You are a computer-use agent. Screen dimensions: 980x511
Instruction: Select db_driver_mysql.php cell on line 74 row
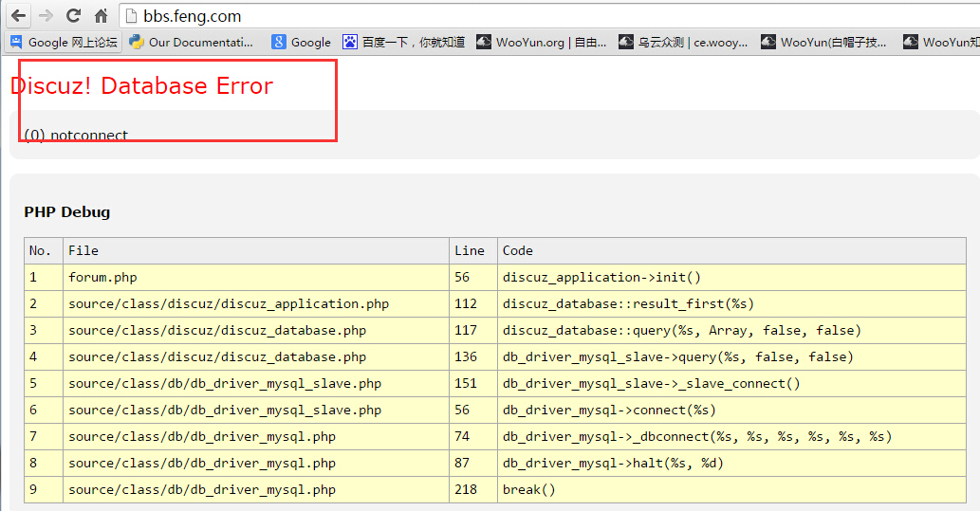click(x=255, y=437)
